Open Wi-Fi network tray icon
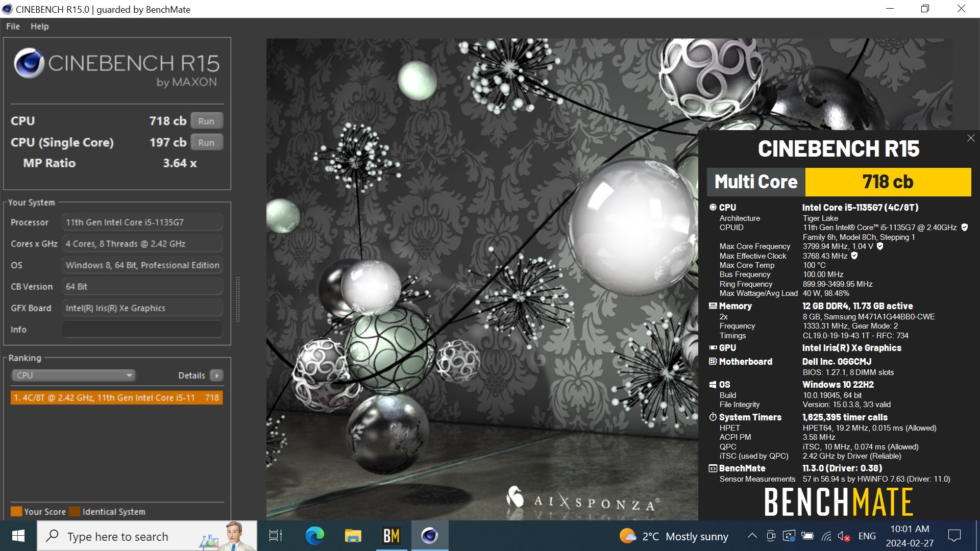The width and height of the screenshot is (980, 551). coord(826,536)
